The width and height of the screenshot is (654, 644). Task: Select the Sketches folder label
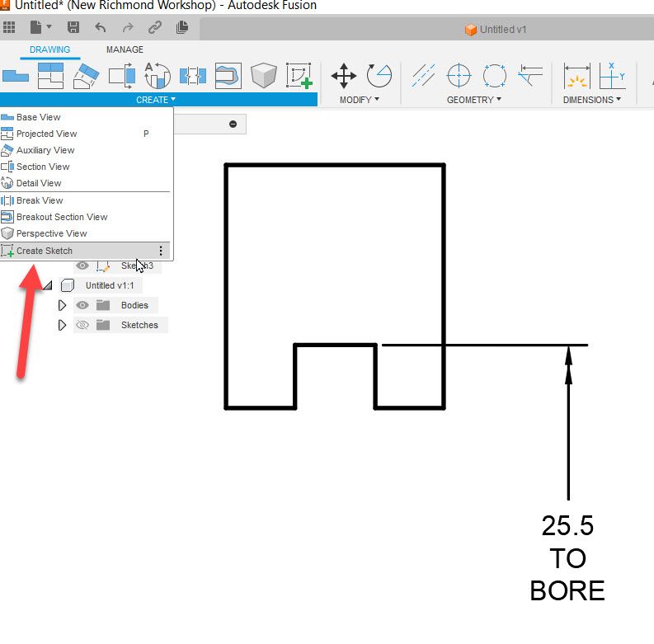tap(139, 325)
